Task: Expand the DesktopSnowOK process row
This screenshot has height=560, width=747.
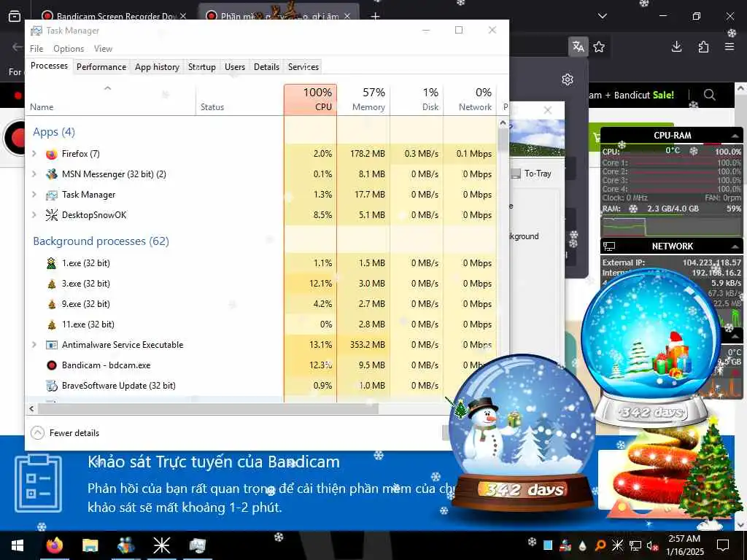Action: tap(34, 215)
